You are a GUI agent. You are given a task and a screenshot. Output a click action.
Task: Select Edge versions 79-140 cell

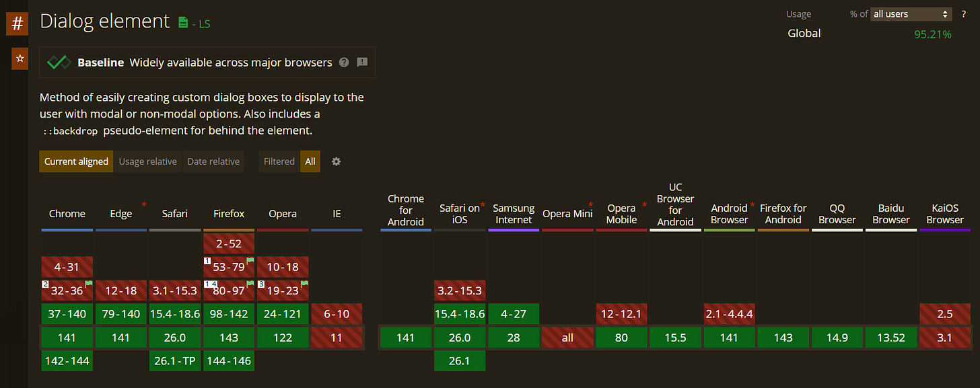121,314
